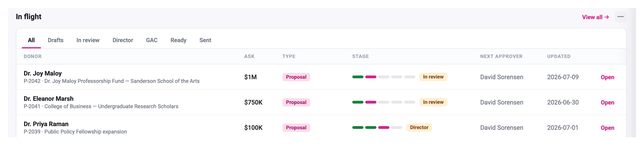Screen dimensions: 644x154
Task: Click the Proposal badge for $1M ask
Action: [x=296, y=77]
